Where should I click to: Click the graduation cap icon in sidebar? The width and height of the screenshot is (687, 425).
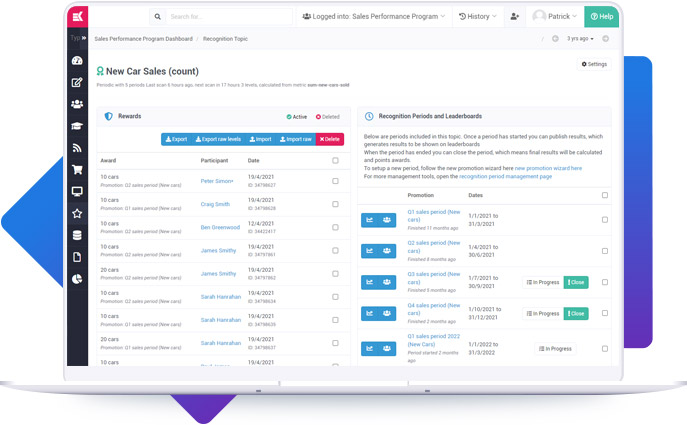[x=77, y=126]
